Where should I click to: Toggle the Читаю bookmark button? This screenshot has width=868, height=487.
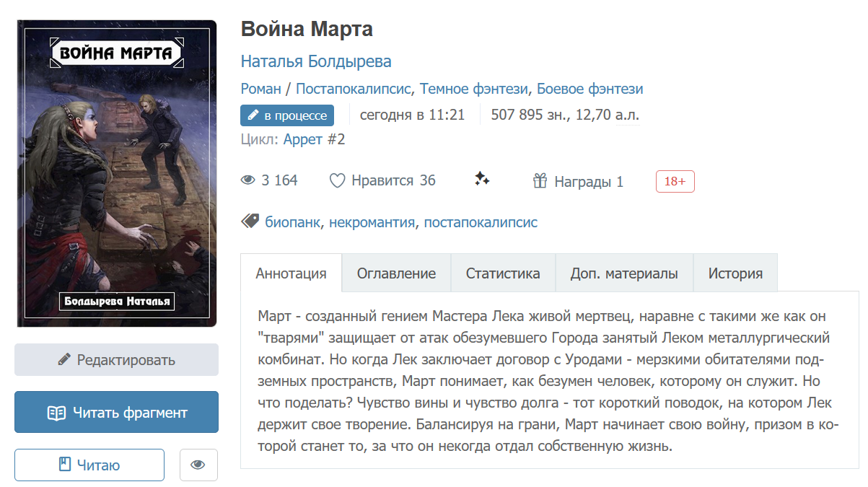coord(89,465)
